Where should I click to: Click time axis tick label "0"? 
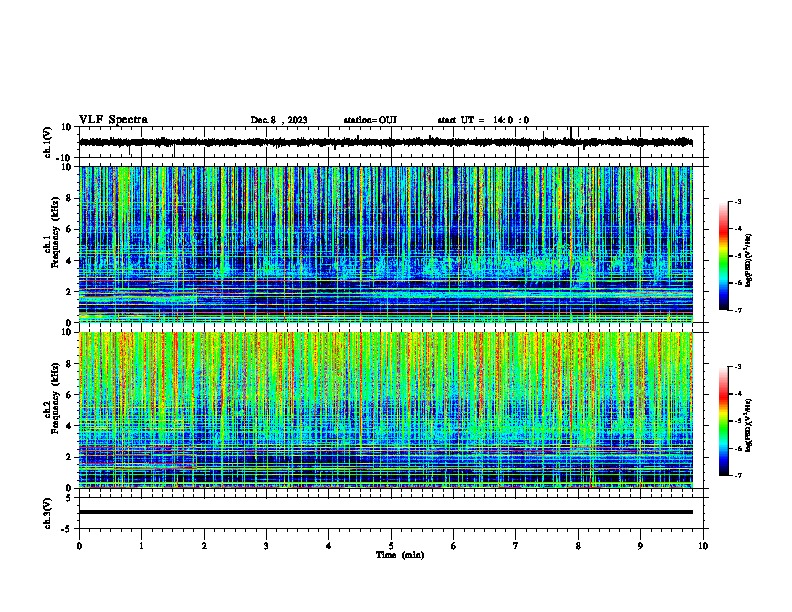79,546
